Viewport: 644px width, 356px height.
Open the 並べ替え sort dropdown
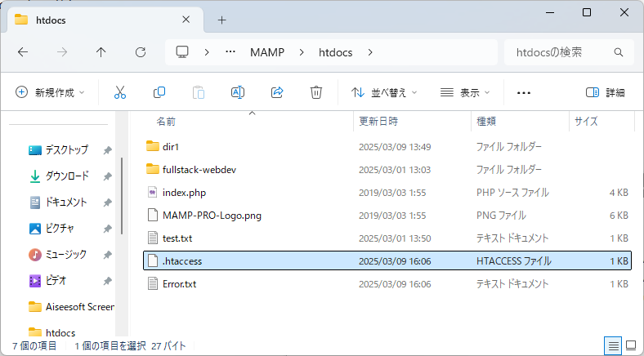tap(384, 93)
